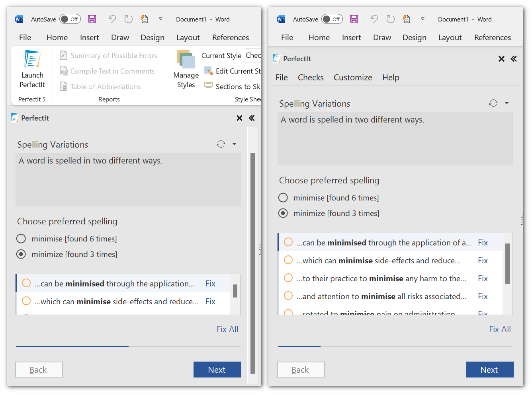The width and height of the screenshot is (532, 395).
Task: Click Compile Text in Comments report
Action: point(107,71)
